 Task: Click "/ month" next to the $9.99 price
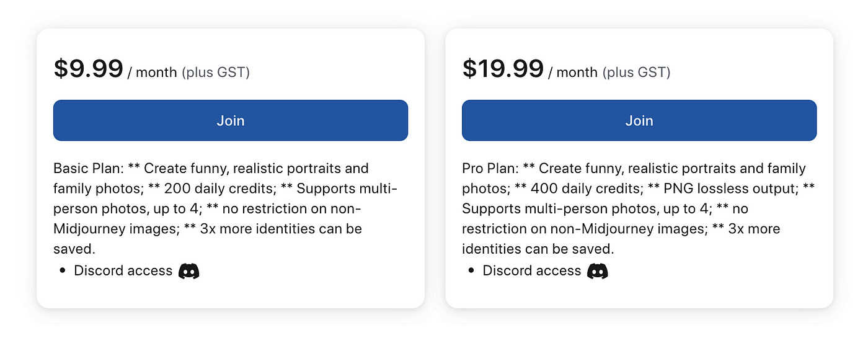pyautogui.click(x=153, y=73)
